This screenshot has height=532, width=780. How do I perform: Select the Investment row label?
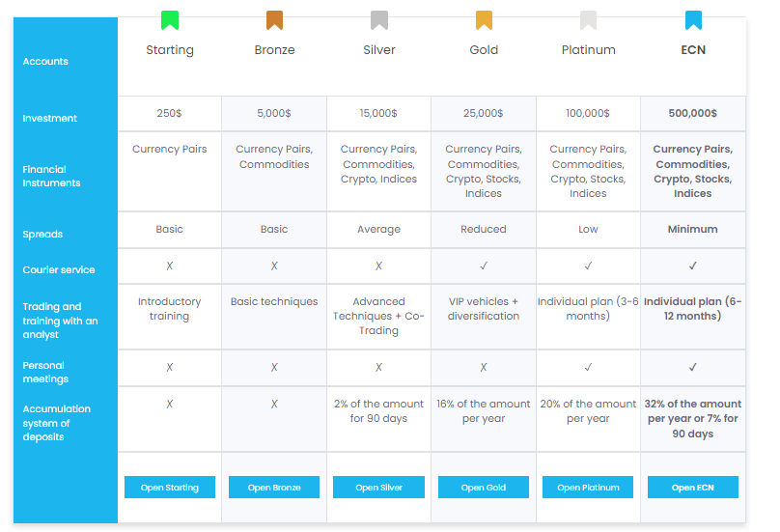tap(50, 119)
